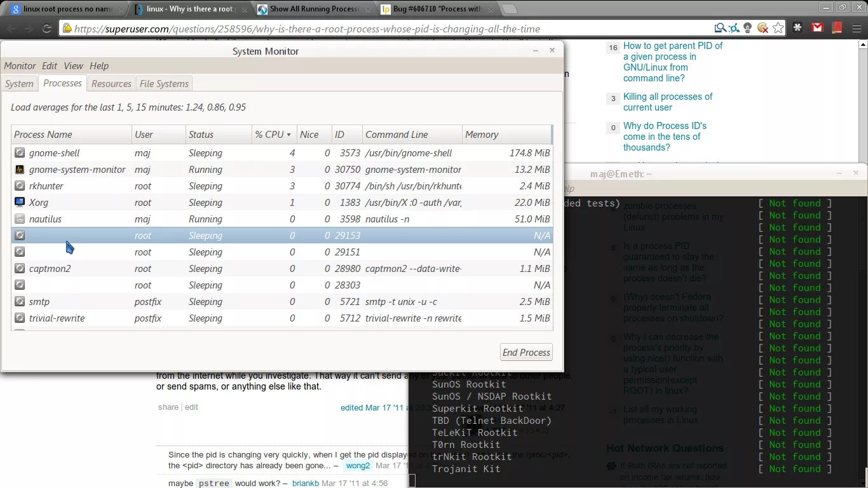The width and height of the screenshot is (868, 488).
Task: Sort by Memory column header
Action: (506, 134)
